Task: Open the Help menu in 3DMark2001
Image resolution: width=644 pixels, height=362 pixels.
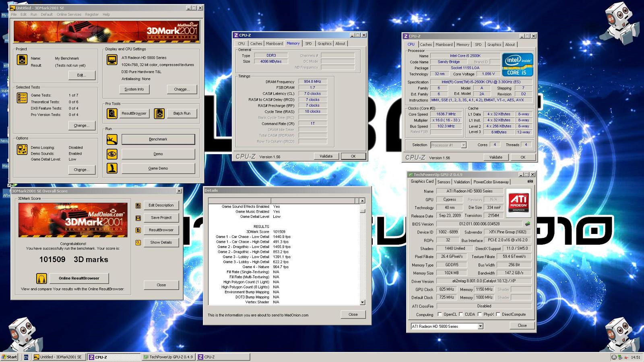Action: pyautogui.click(x=106, y=14)
